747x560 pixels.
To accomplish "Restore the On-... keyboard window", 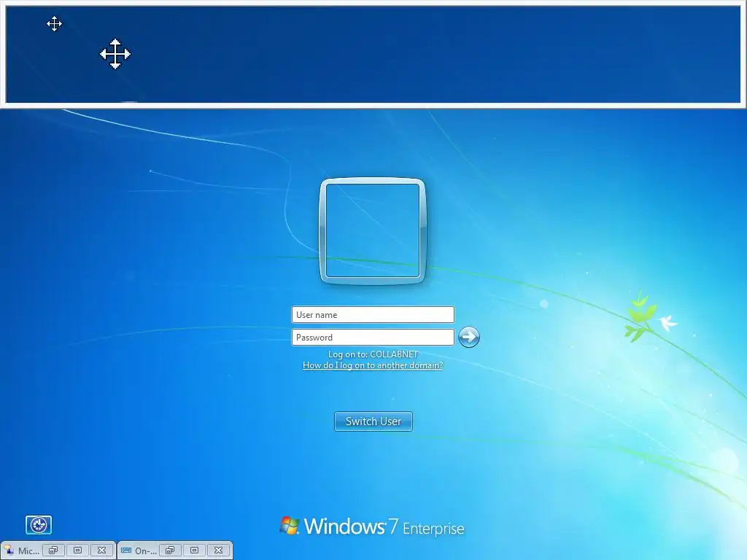I will click(x=170, y=551).
